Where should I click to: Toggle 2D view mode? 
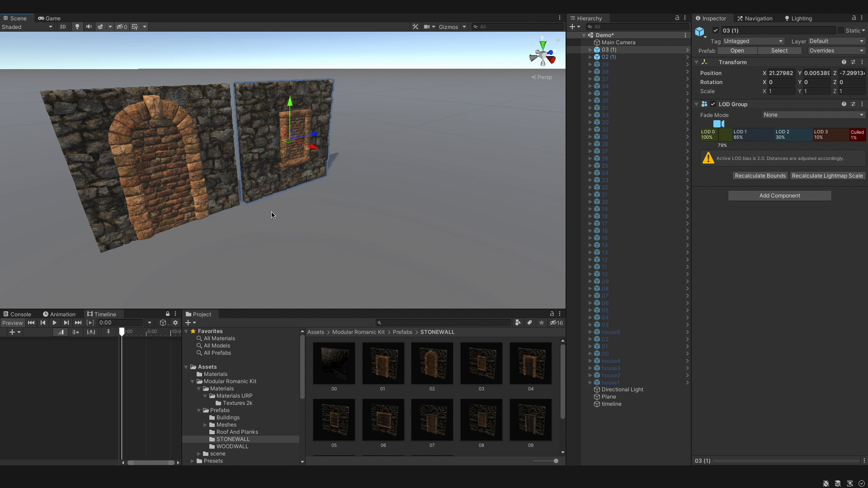(63, 27)
